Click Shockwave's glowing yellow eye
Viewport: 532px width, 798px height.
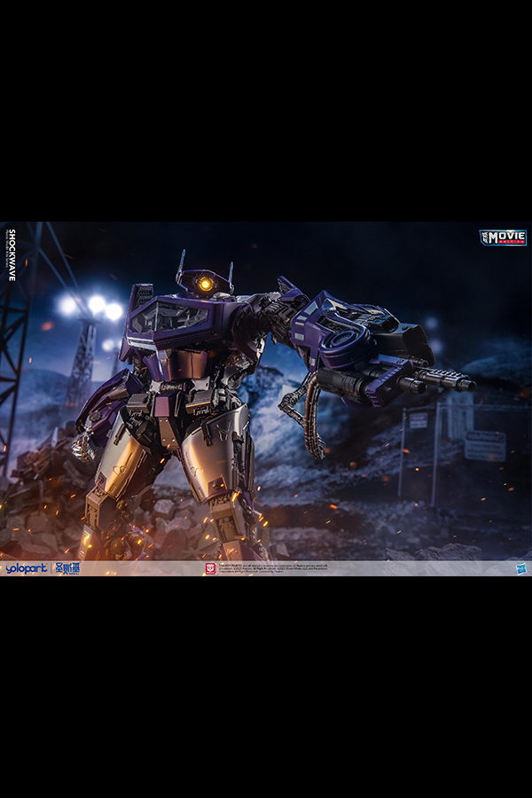[206, 284]
